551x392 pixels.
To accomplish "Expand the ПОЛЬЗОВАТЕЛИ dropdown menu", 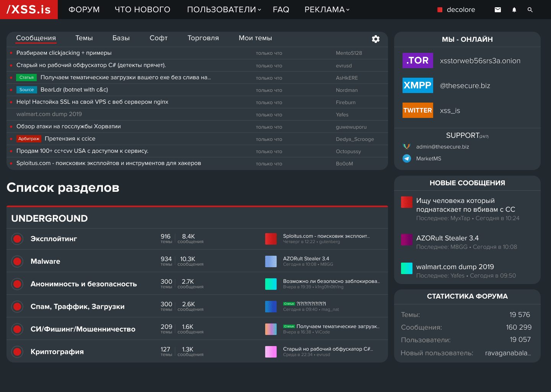I will 224,10.
